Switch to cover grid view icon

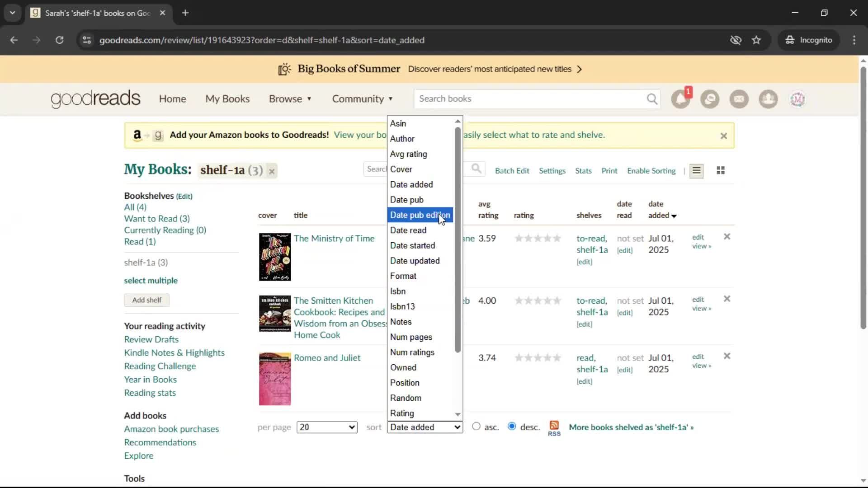click(721, 170)
